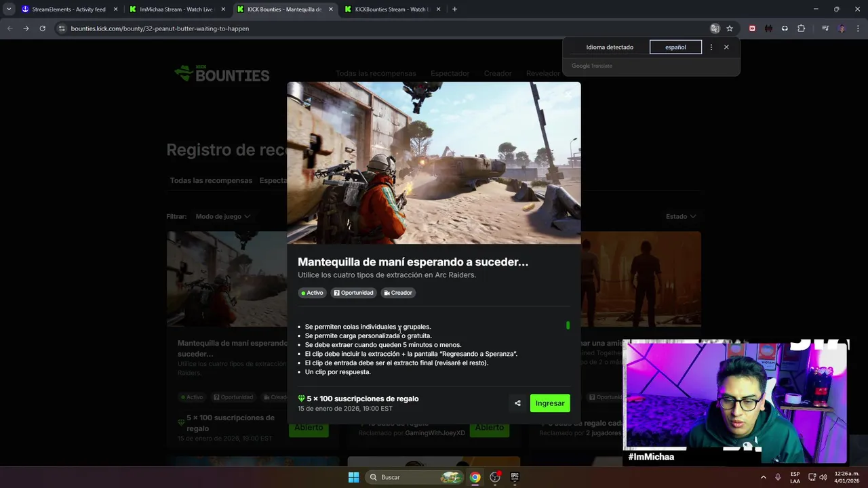Click the rule Un clip por respuesta
Image resolution: width=868 pixels, height=488 pixels.
coord(338,372)
